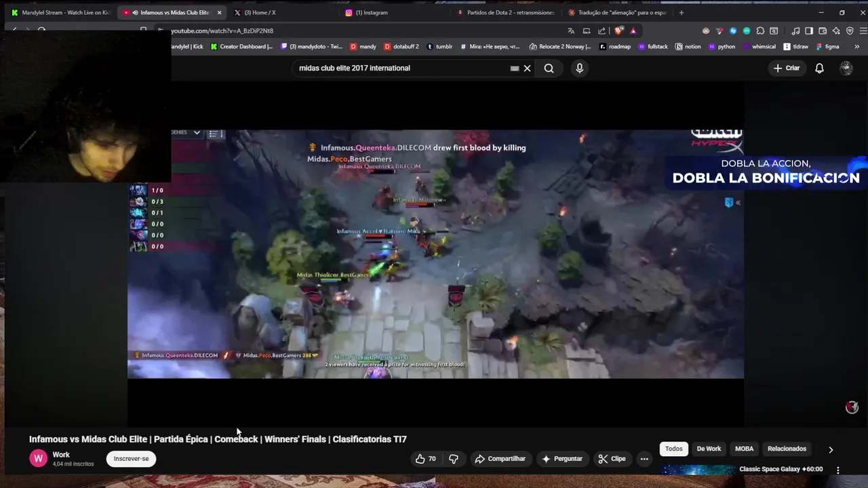Toggle the browser sidebar panel
Viewport: 868px width, 488px height.
click(x=809, y=30)
